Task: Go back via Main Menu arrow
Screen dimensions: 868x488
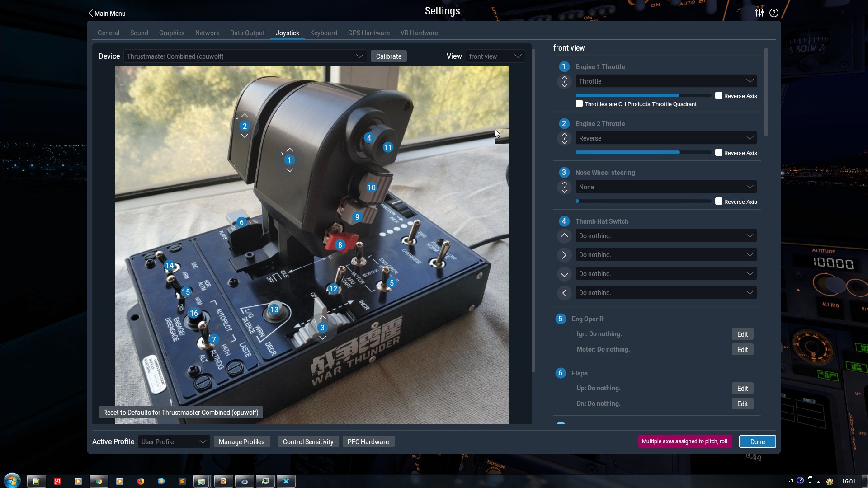Action: point(107,13)
